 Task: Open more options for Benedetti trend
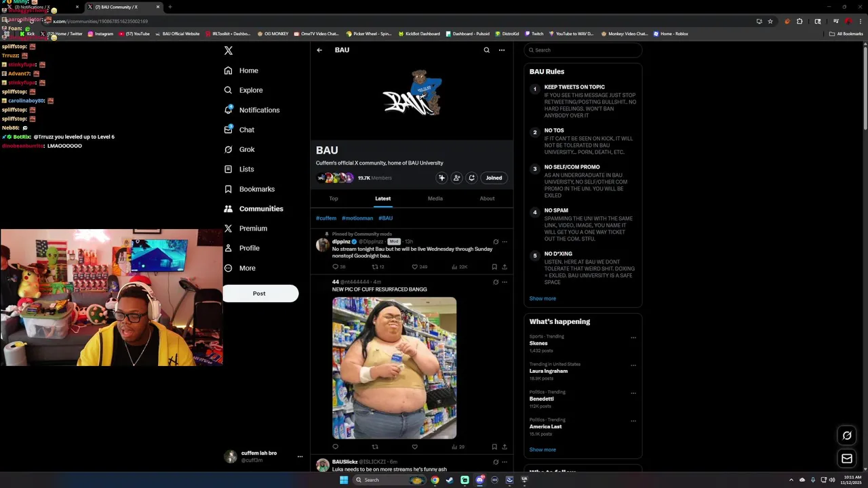pos(633,393)
